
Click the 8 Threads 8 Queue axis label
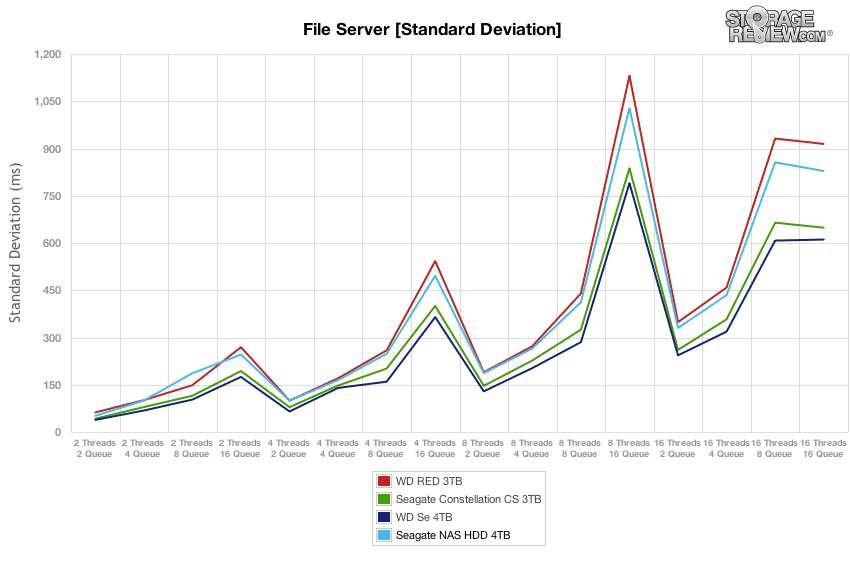tap(579, 449)
